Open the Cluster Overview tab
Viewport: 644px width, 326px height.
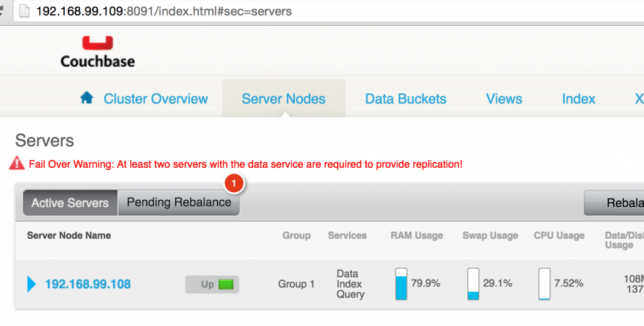pos(156,99)
